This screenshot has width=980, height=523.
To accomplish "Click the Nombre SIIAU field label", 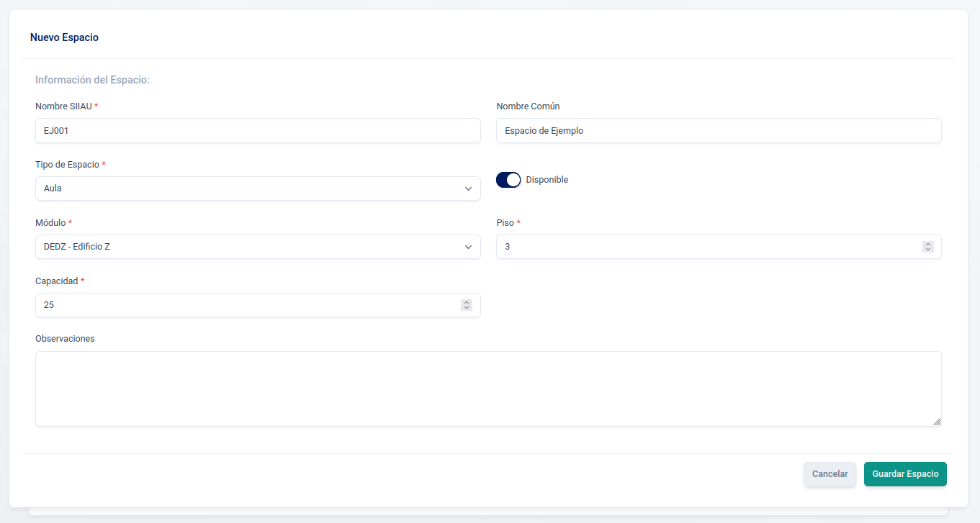I will [x=63, y=106].
